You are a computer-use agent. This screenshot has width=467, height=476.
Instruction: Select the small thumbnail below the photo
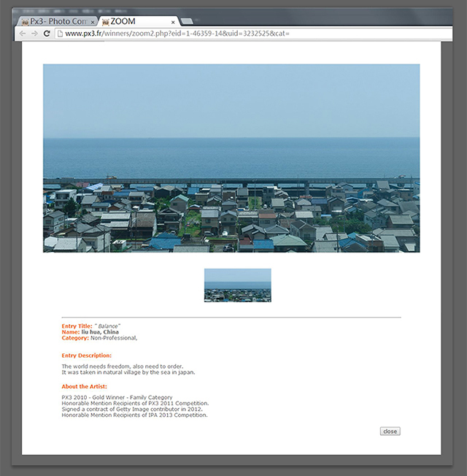[237, 285]
